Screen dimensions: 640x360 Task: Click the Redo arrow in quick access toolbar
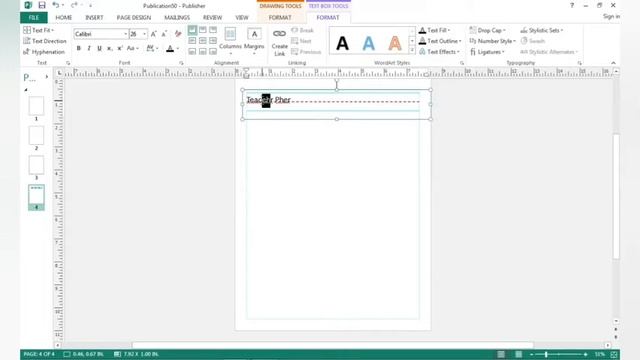74,5
